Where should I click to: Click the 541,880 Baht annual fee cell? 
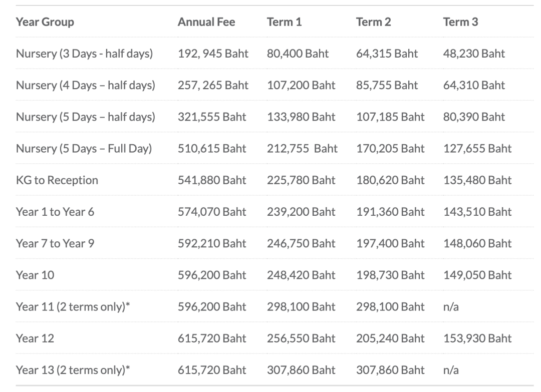tap(212, 180)
